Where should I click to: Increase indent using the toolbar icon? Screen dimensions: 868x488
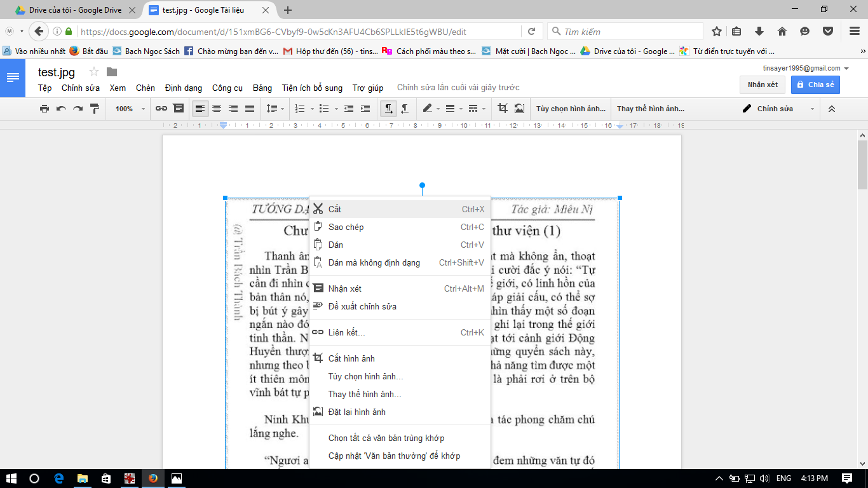tap(365, 109)
